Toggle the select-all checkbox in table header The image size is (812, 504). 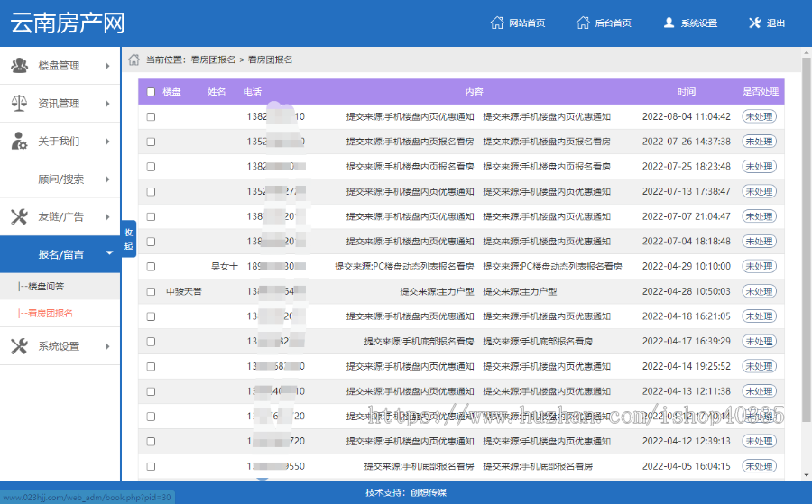tap(151, 92)
